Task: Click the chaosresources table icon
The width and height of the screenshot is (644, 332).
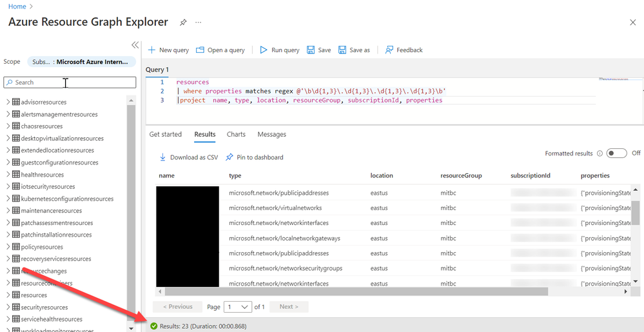Action: pyautogui.click(x=16, y=126)
